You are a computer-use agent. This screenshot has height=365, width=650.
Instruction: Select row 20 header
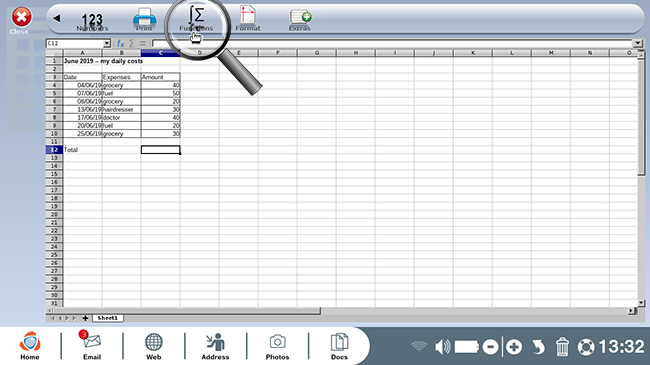54,214
